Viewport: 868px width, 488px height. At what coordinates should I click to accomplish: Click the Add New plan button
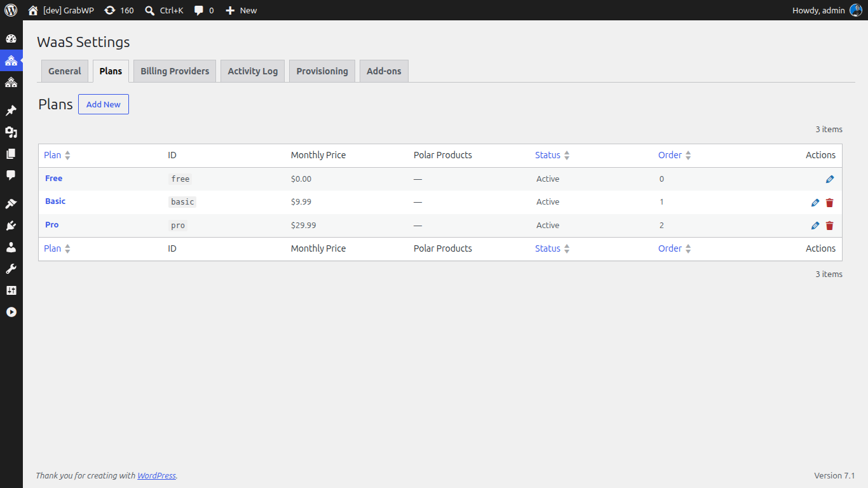104,104
